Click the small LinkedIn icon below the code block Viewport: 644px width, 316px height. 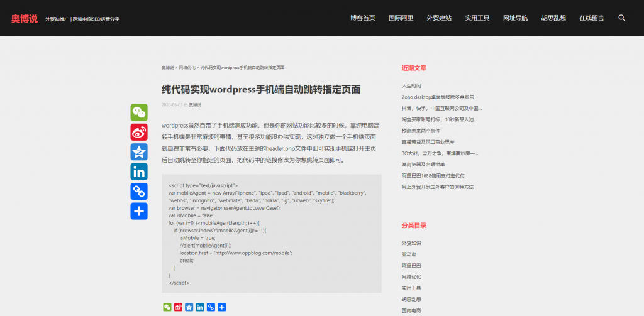200,307
